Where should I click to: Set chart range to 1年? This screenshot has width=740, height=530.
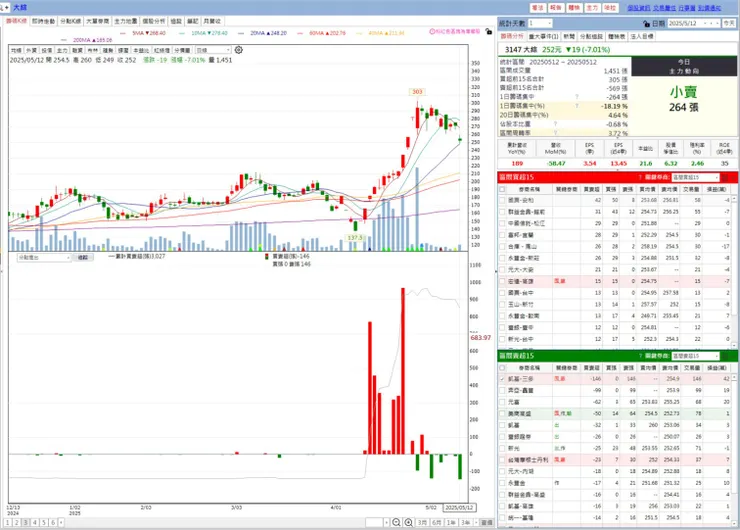[452, 522]
